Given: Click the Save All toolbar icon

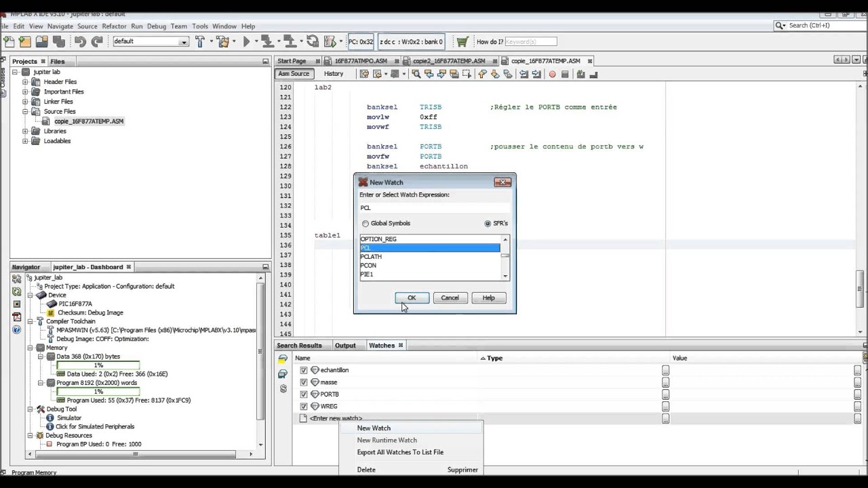Looking at the screenshot, I should (x=58, y=41).
